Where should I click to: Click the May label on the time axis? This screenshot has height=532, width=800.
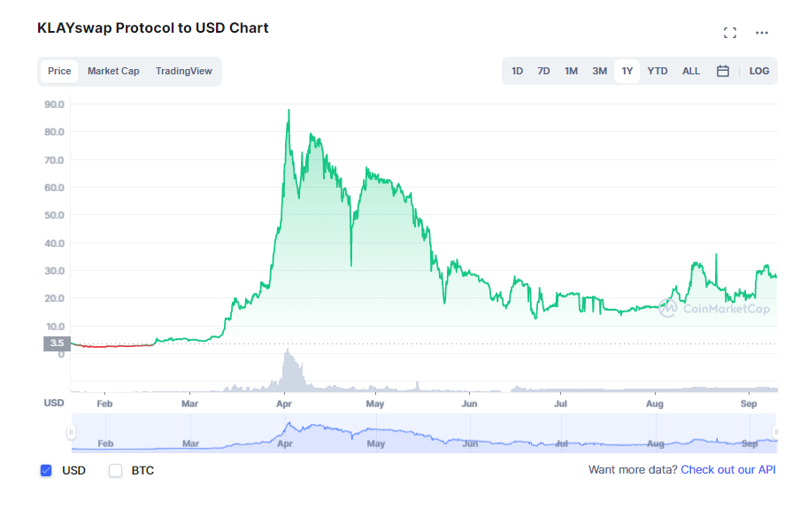pyautogui.click(x=375, y=404)
